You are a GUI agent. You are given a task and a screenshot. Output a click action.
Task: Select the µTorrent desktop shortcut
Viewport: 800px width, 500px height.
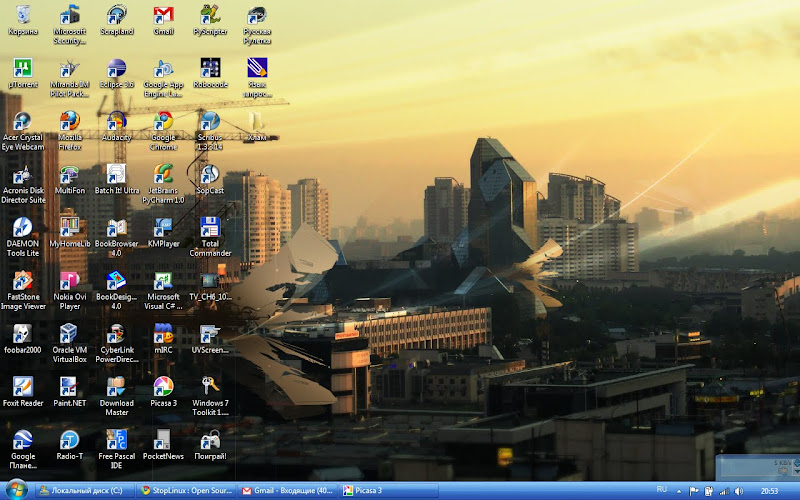[22, 69]
